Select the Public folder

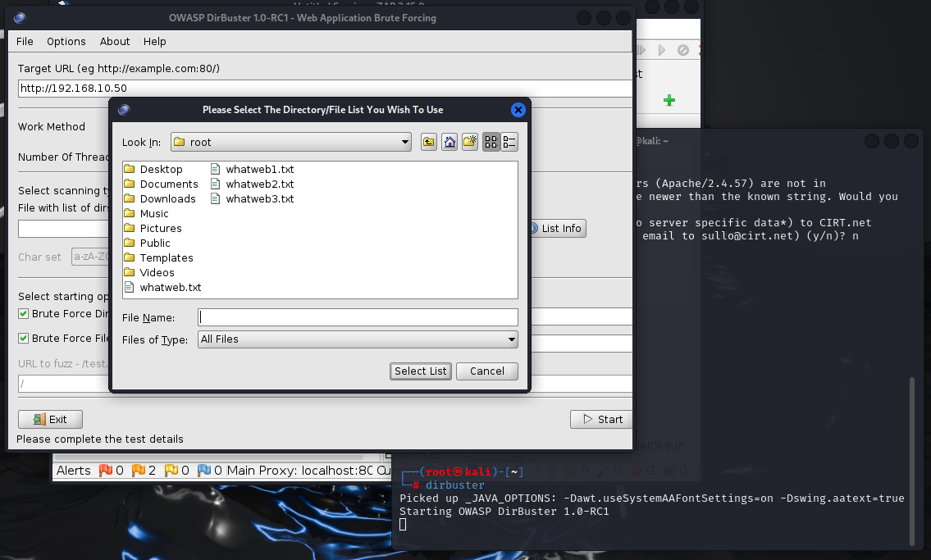click(x=148, y=244)
